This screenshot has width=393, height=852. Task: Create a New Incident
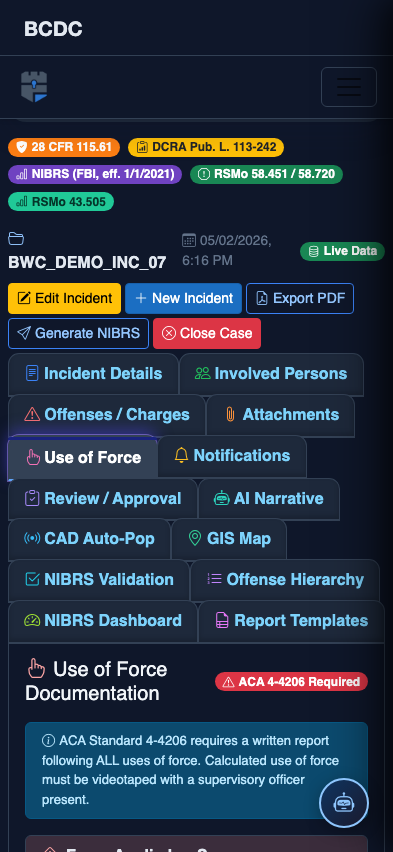coord(183,298)
